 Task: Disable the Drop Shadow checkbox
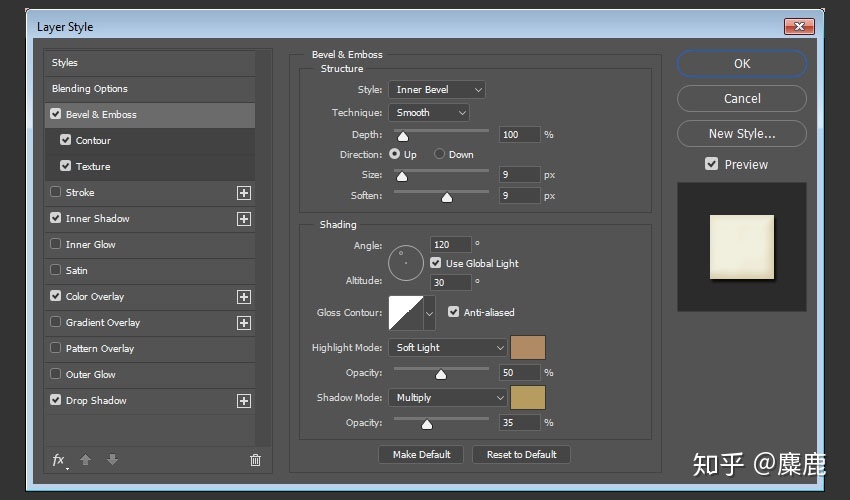pos(55,400)
